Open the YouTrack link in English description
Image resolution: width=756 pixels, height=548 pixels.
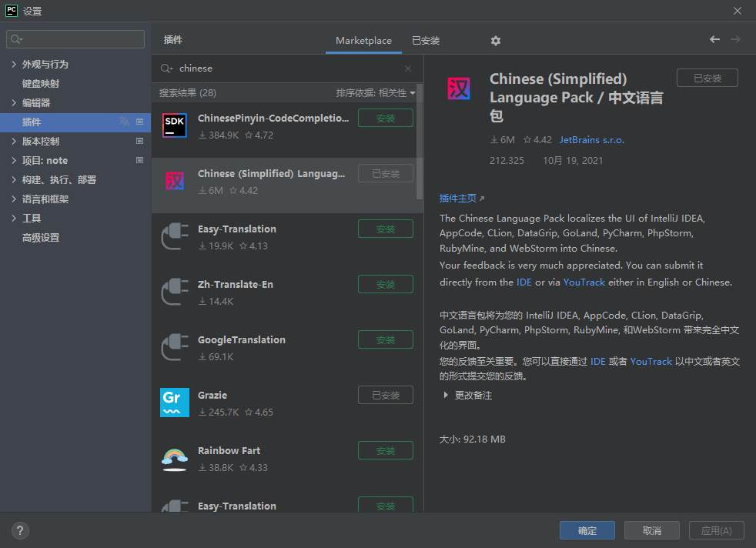[584, 282]
